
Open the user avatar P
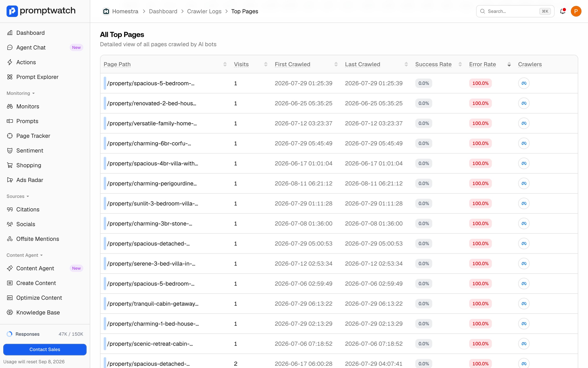click(576, 11)
